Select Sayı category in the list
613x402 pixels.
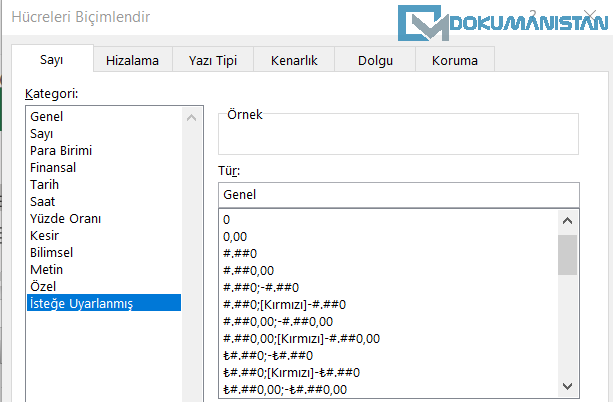[104, 134]
